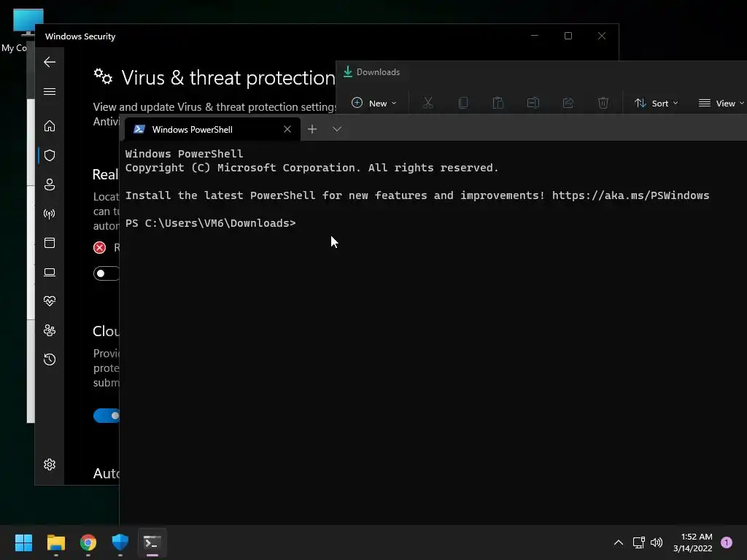The width and height of the screenshot is (747, 560).
Task: Click Rename icon in Downloads toolbar
Action: (x=533, y=103)
